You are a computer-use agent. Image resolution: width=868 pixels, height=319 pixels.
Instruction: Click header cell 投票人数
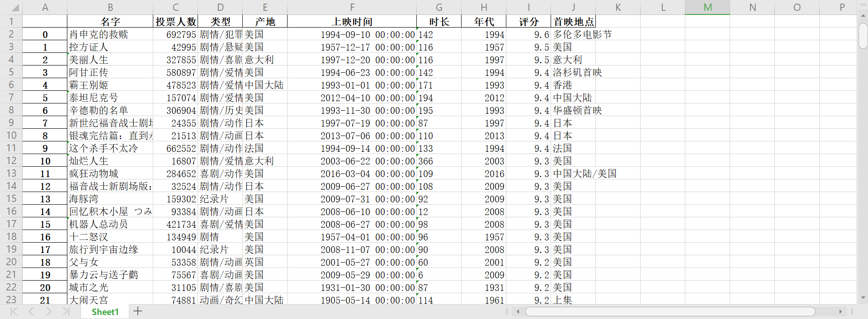(x=175, y=21)
